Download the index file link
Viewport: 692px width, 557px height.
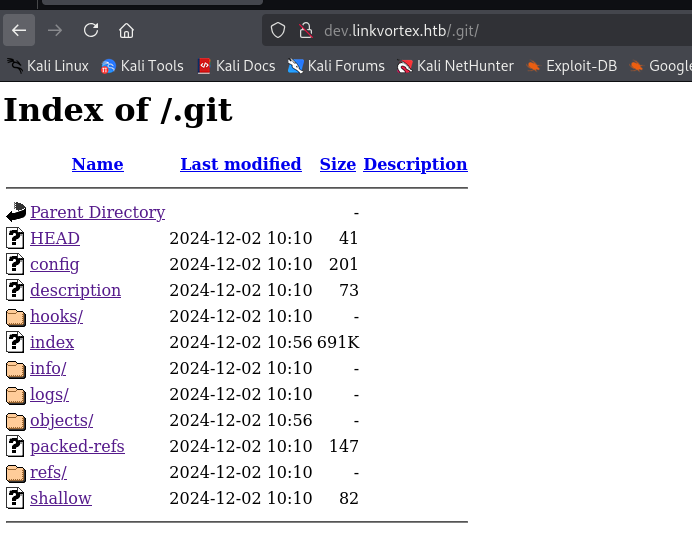[52, 342]
